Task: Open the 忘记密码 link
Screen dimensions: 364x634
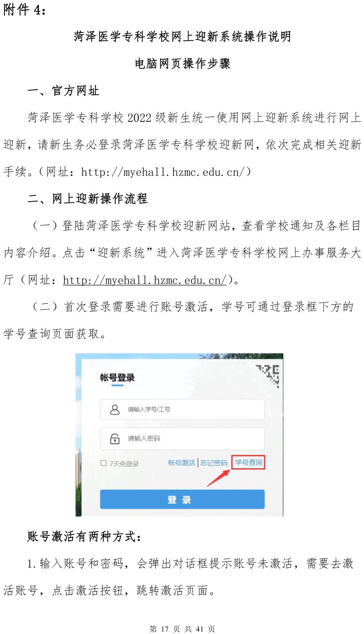Action: 214,463
